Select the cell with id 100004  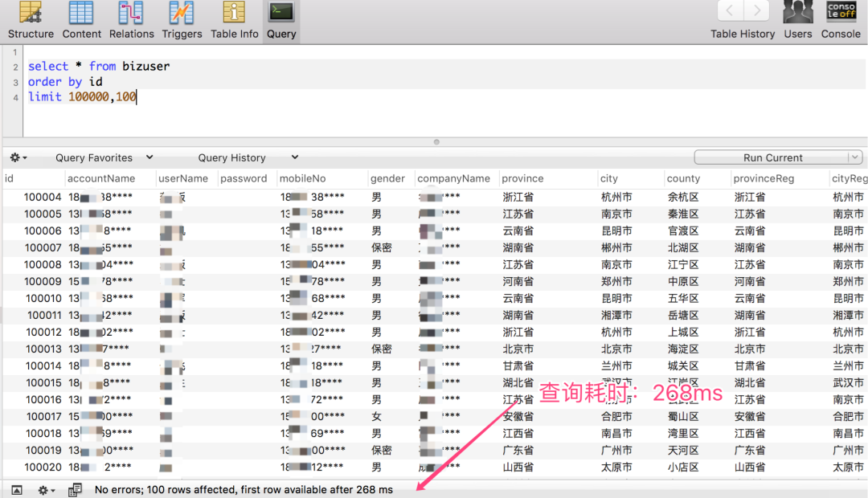click(x=42, y=197)
